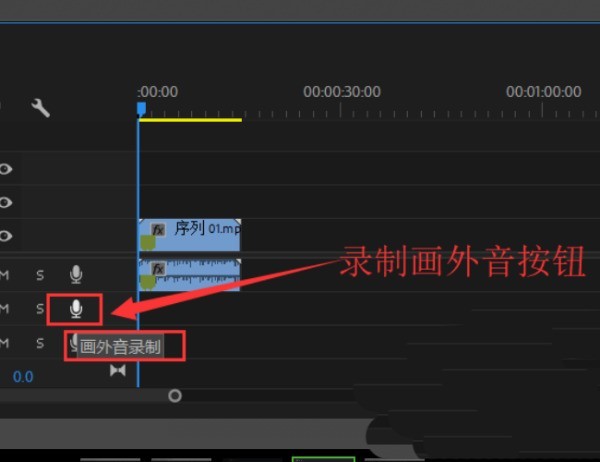Select the audio waveform clip below the video clip

click(200, 275)
